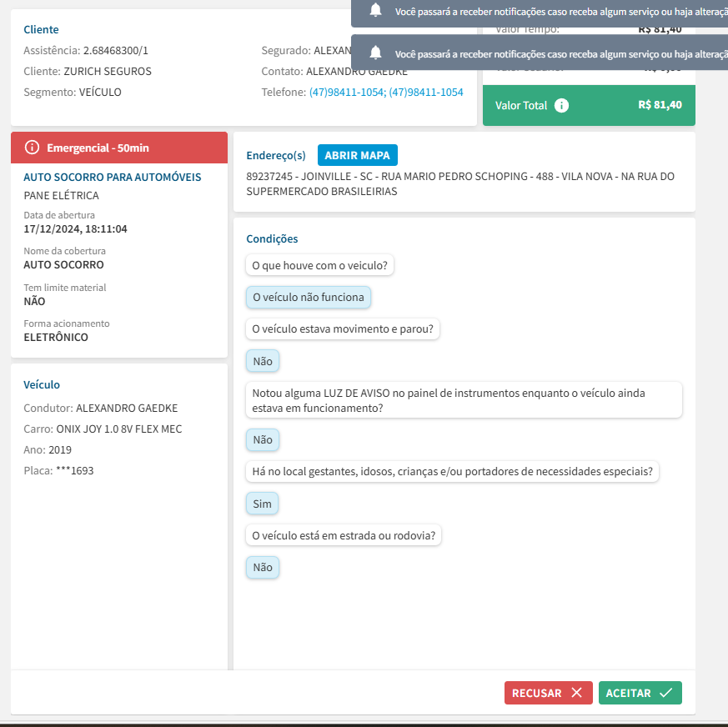Screen dimensions: 728x727
Task: Click the Joinville address text under Endereço(s)
Action: coord(459,183)
